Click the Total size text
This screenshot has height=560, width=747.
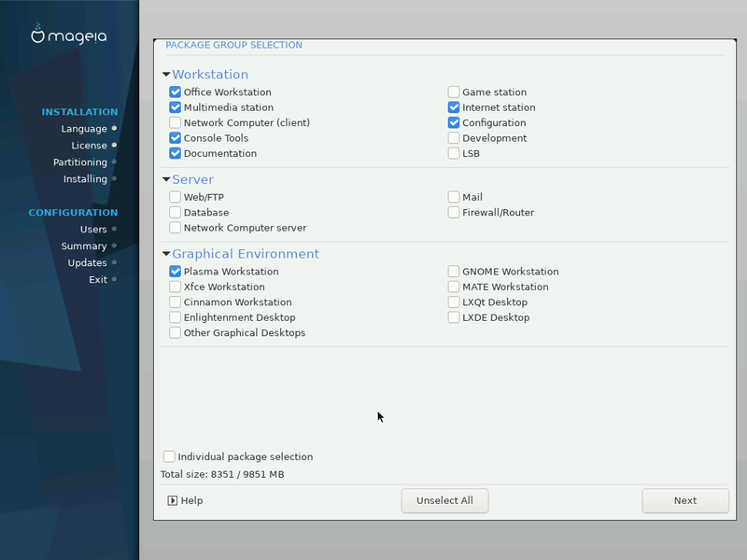pyautogui.click(x=222, y=474)
